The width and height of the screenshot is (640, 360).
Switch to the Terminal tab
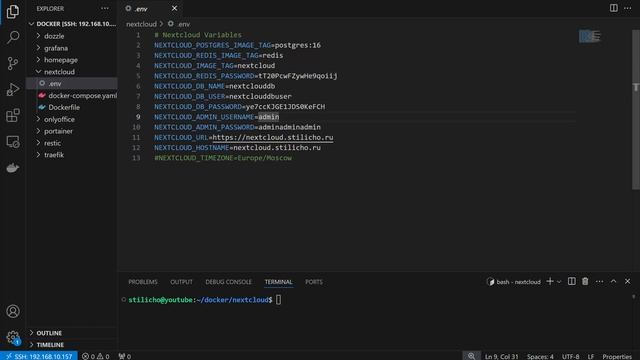tap(278, 282)
